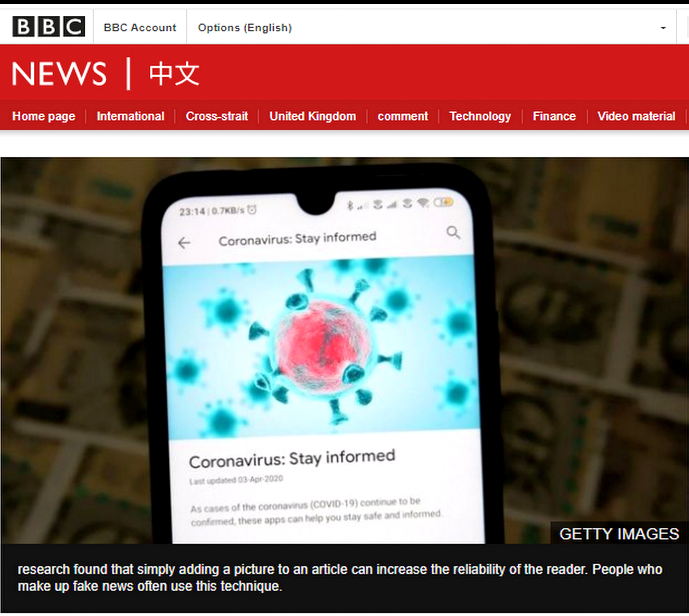Open the Video material section
This screenshot has width=689, height=616.
(636, 116)
